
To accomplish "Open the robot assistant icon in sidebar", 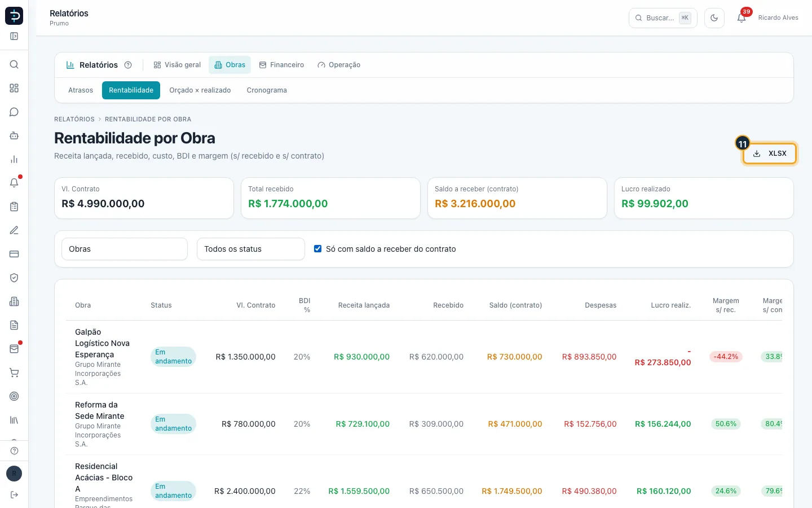I will click(14, 135).
